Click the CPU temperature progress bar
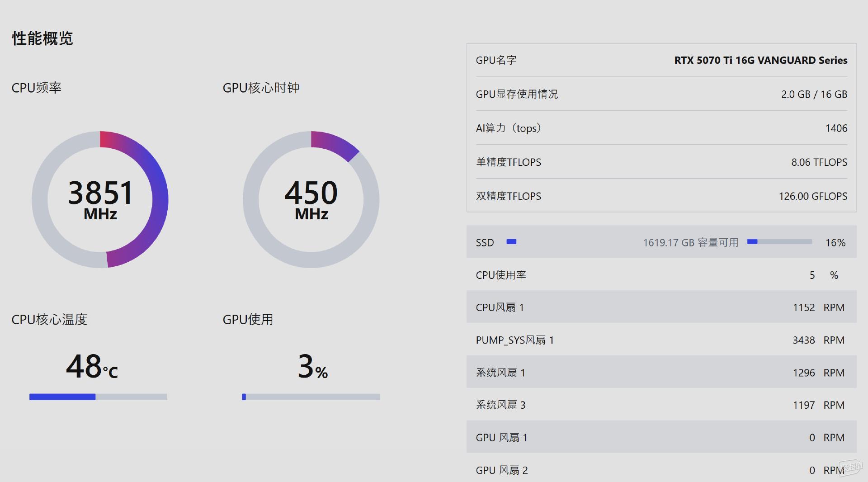868x482 pixels. (x=98, y=397)
